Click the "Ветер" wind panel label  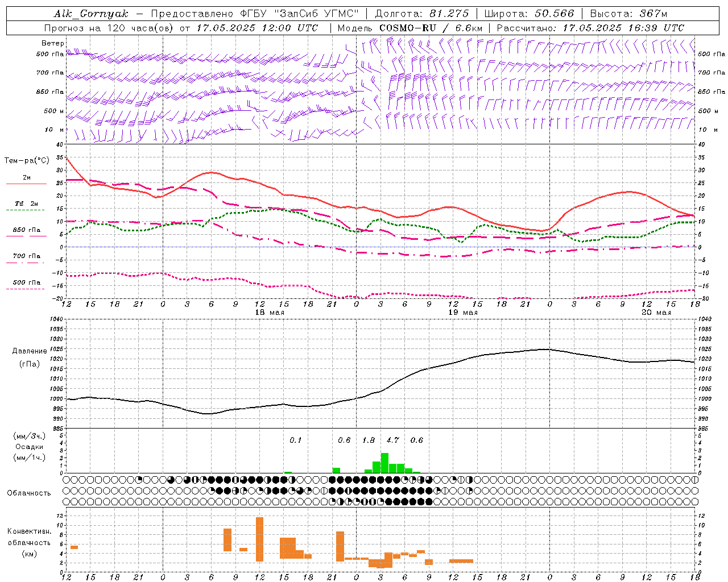(53, 43)
